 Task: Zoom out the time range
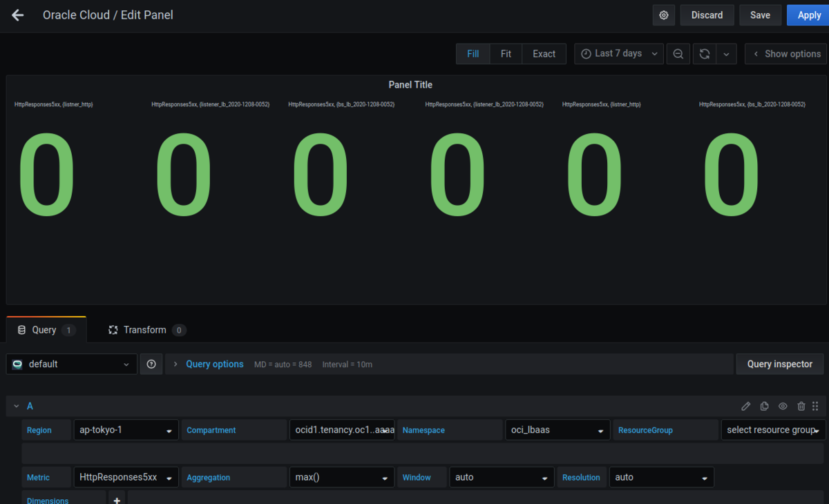coord(678,54)
